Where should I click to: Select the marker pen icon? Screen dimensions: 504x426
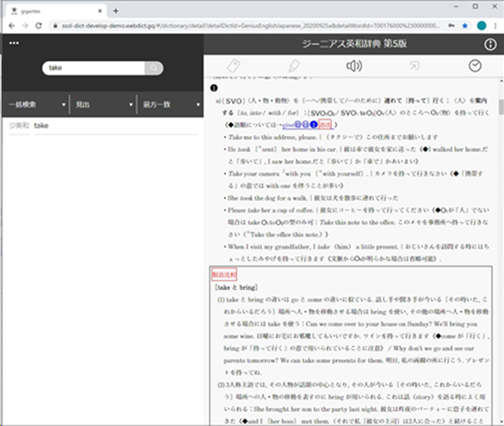[x=294, y=66]
